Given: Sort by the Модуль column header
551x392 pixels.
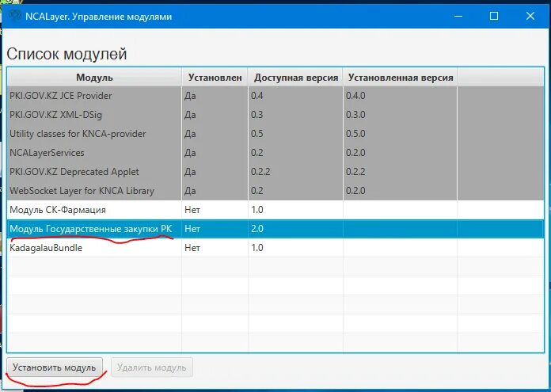Looking at the screenshot, I should pos(94,78).
